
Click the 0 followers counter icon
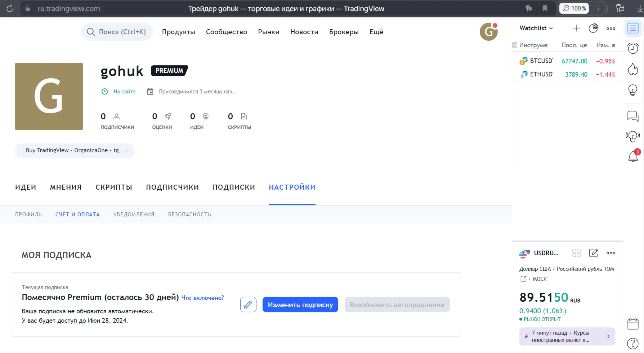tap(116, 116)
